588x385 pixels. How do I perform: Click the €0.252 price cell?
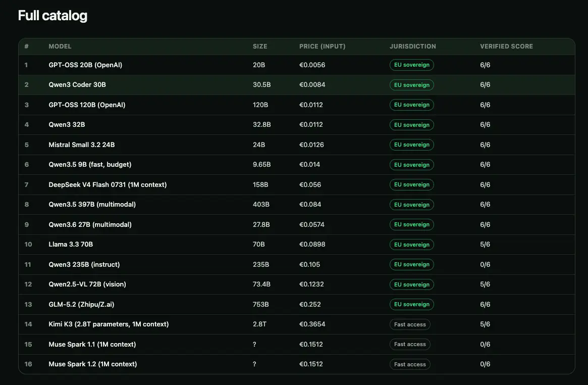tap(310, 304)
